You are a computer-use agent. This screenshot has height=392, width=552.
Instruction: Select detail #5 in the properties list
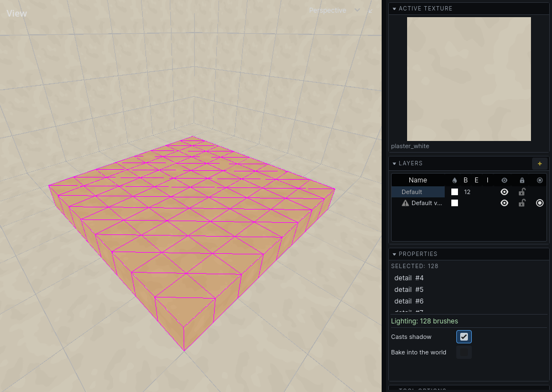[x=409, y=290]
